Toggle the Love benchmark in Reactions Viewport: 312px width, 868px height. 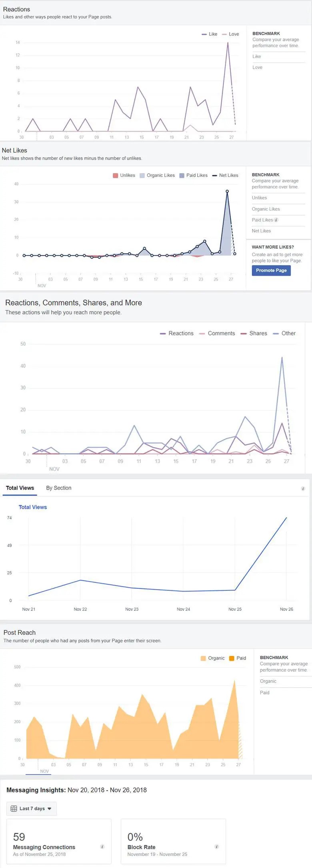pos(258,67)
